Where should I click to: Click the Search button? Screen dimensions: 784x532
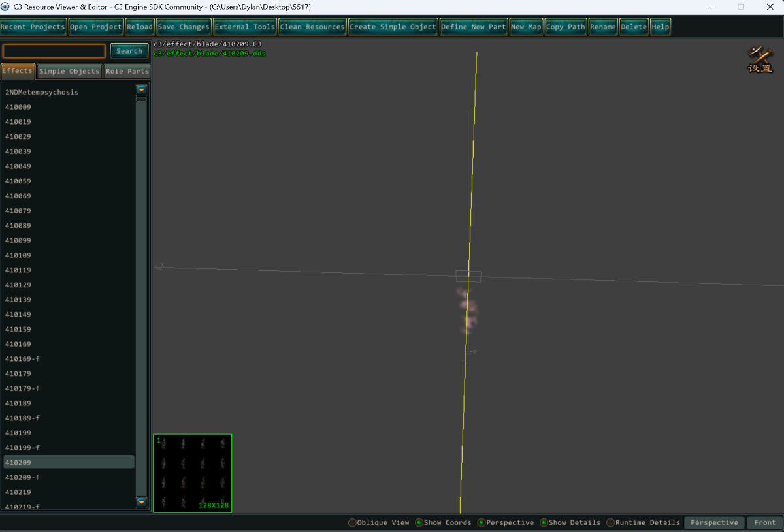coord(129,51)
